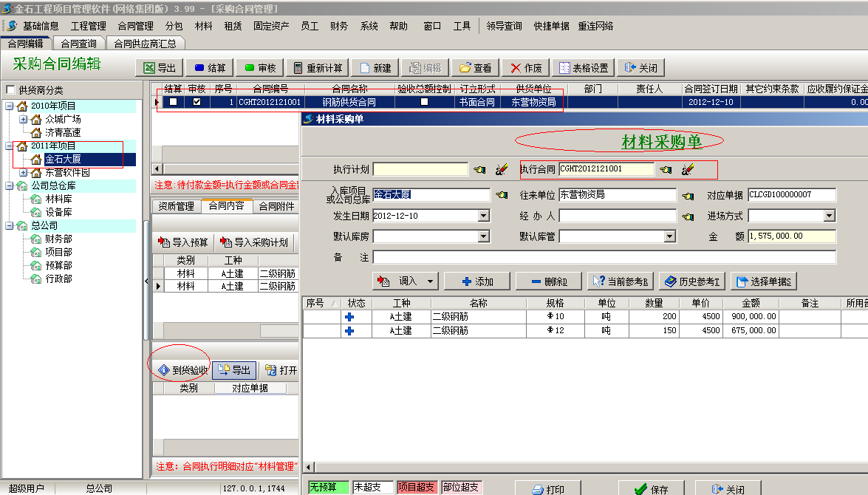
Task: Collapse the 2010年项目 tree node
Action: tap(10, 106)
